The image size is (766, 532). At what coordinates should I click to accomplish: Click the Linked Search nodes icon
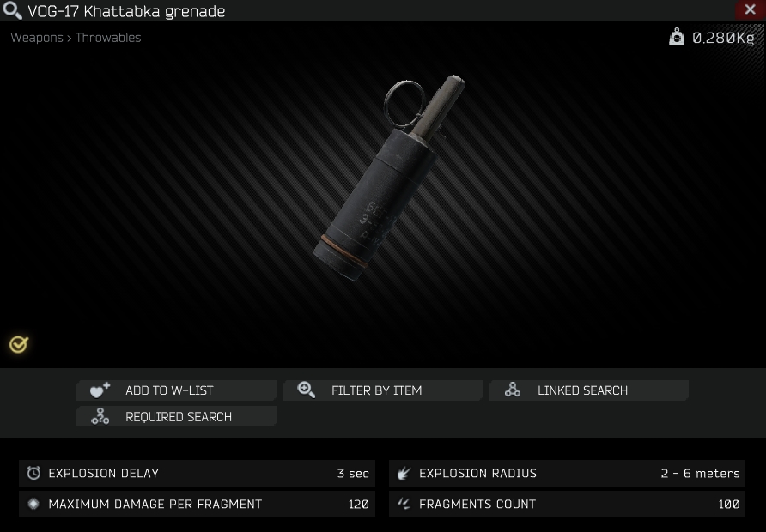pos(513,390)
